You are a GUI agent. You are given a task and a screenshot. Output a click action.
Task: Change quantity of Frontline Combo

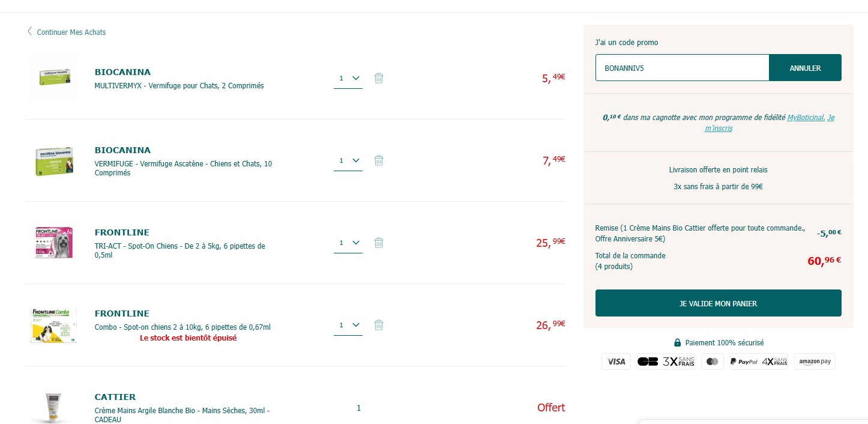pyautogui.click(x=348, y=325)
